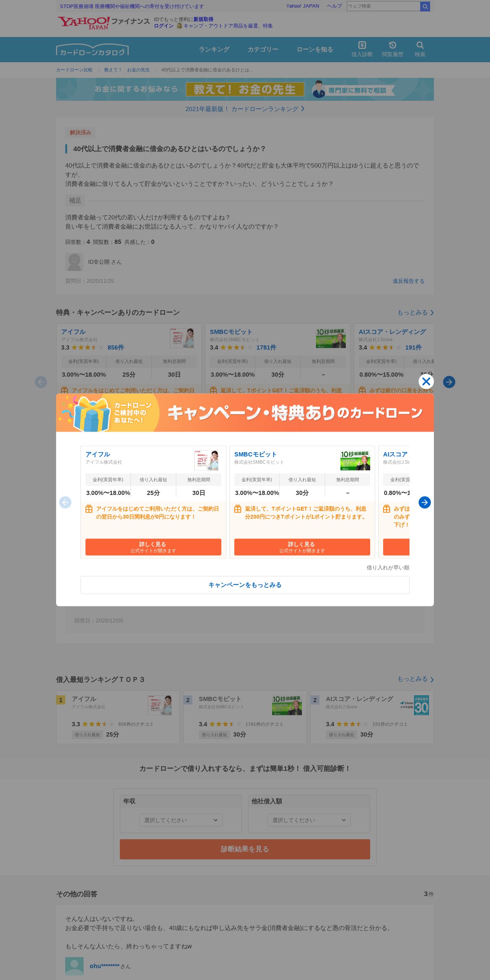490x980 pixels.
Task: Click AIスコア・レンディング title in background card
Action: tap(392, 332)
